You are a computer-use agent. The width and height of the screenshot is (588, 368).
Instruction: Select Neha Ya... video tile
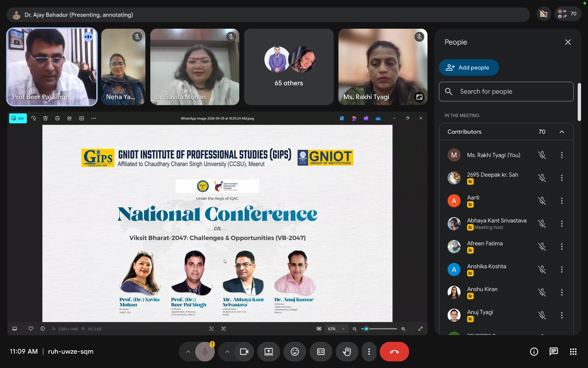tap(123, 67)
